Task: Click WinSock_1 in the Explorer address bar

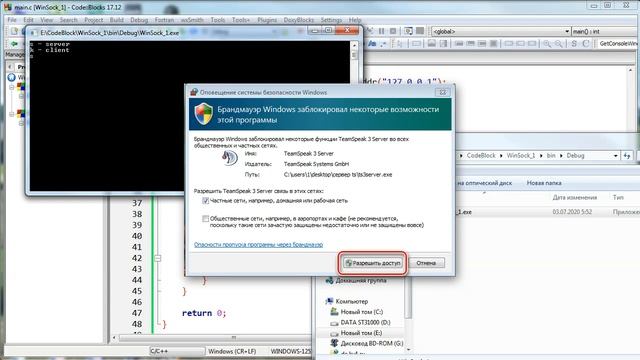Action: click(520, 156)
